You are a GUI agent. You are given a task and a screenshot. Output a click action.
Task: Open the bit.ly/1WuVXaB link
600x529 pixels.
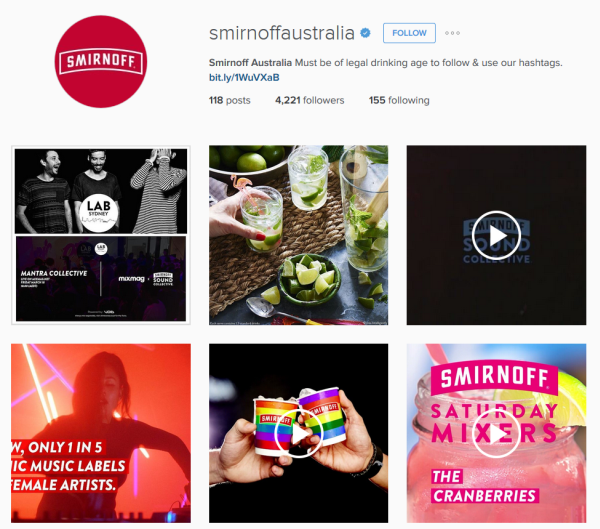pyautogui.click(x=244, y=78)
